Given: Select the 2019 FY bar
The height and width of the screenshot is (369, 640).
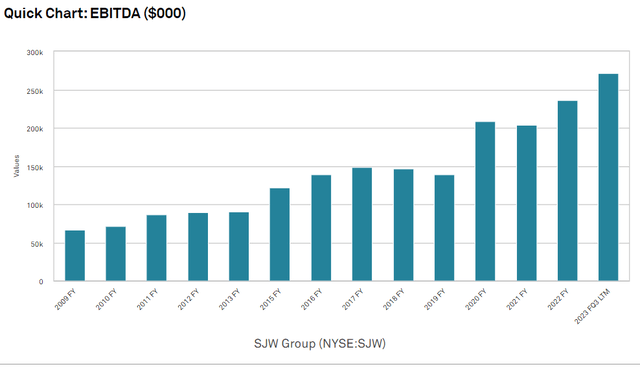Looking at the screenshot, I should coord(444,228).
